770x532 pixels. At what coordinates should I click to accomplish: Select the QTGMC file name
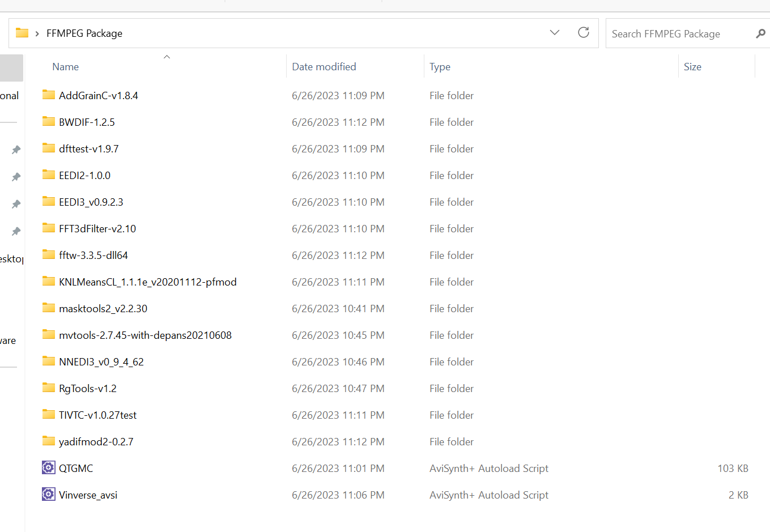click(x=76, y=469)
